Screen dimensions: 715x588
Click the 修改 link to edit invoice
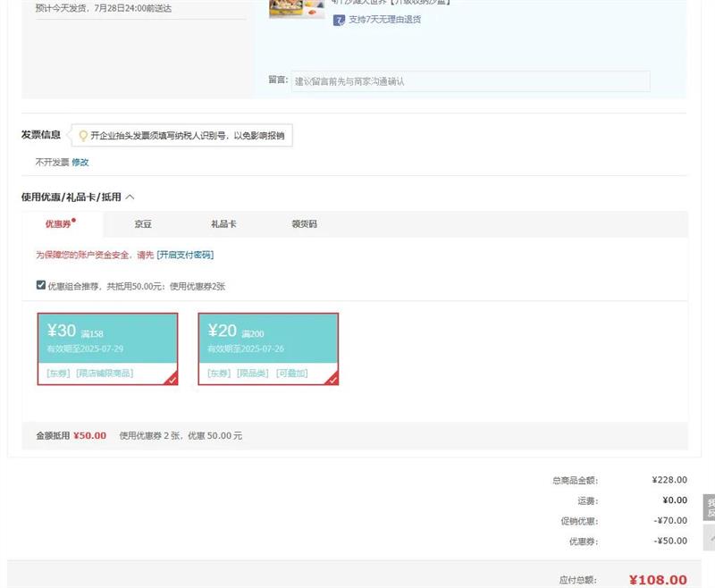80,163
